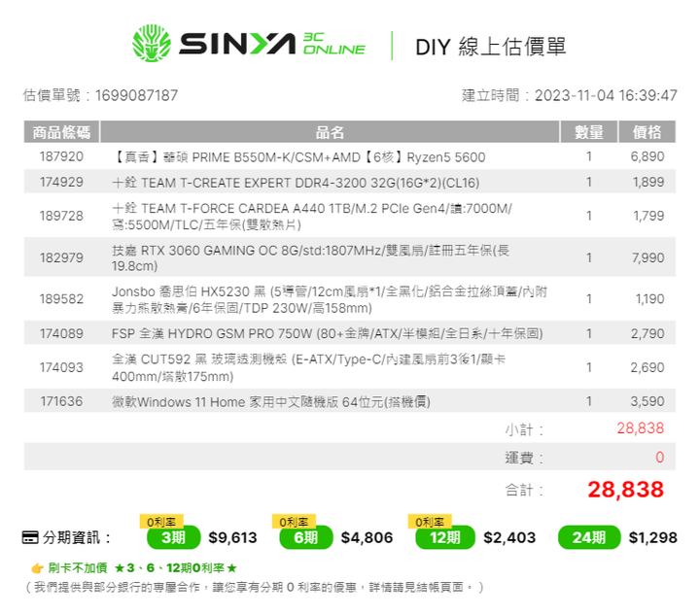
Task: Click the Sinya green lion logo
Action: [x=152, y=44]
